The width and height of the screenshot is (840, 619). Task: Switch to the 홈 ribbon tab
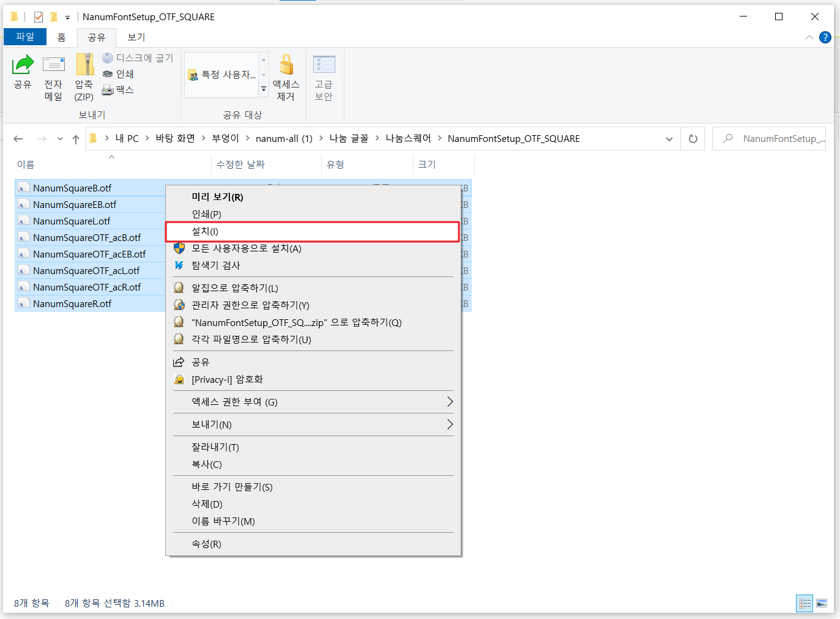(61, 37)
